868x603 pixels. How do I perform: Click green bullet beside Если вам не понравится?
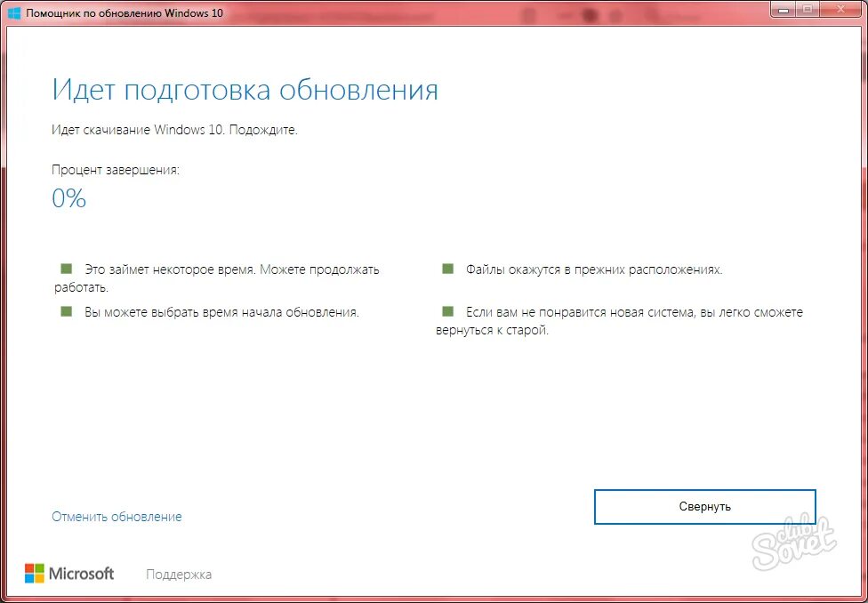point(448,311)
